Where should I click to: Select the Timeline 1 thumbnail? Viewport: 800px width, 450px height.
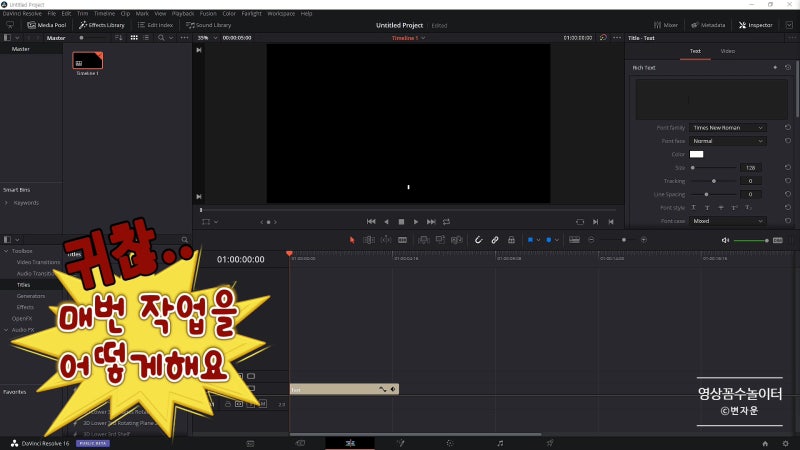87,60
